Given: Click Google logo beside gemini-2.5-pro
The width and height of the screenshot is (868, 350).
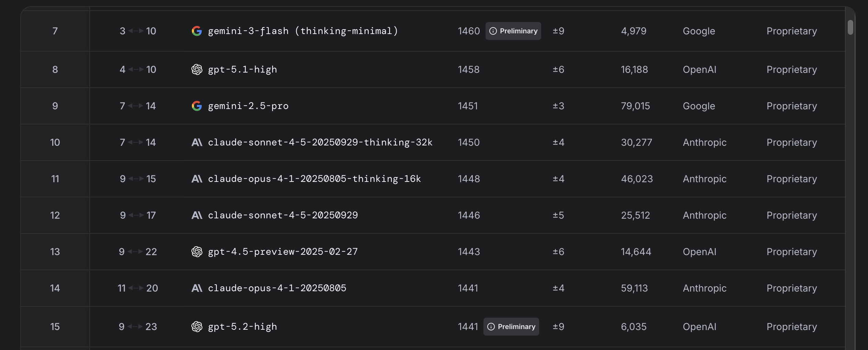Looking at the screenshot, I should click(197, 106).
